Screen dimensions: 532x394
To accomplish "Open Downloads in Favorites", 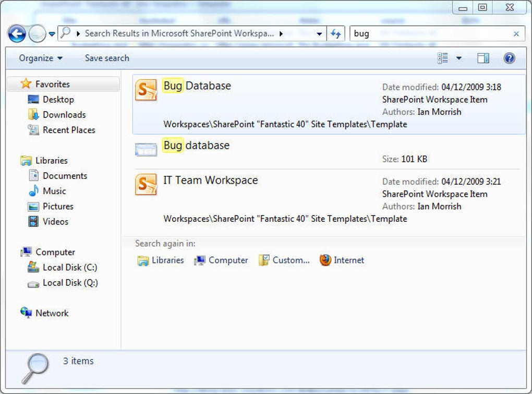I will pos(64,115).
